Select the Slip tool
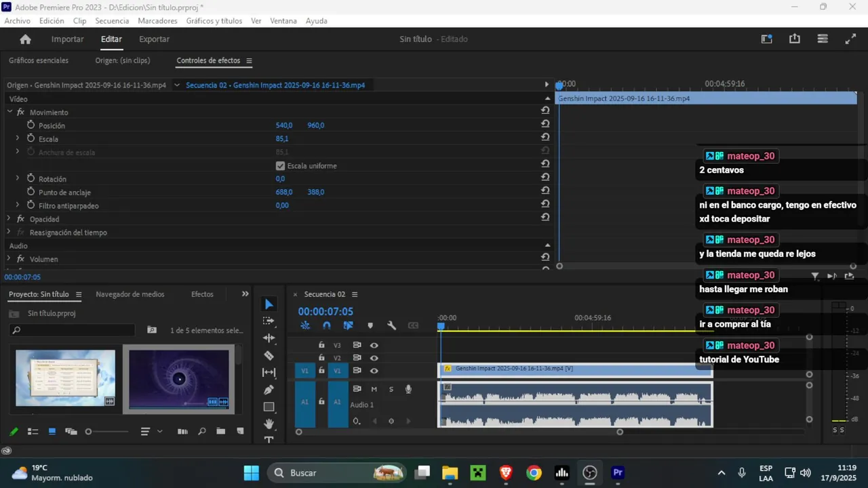 point(269,373)
